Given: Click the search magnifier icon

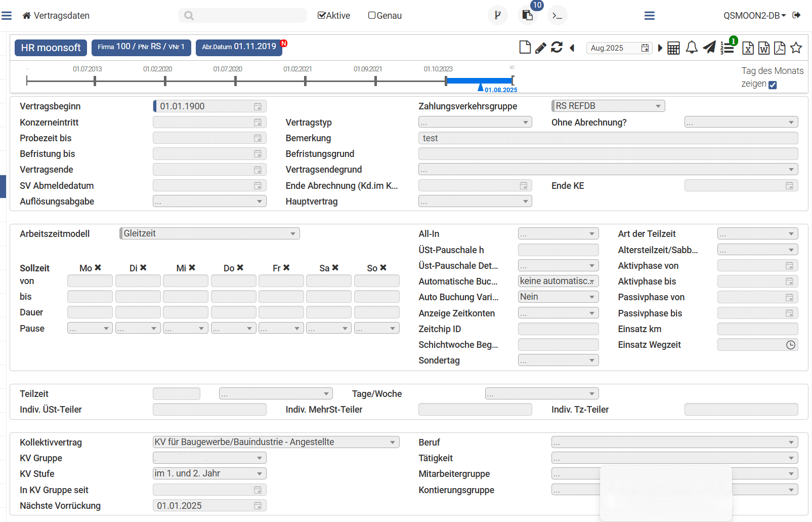Looking at the screenshot, I should pos(189,16).
